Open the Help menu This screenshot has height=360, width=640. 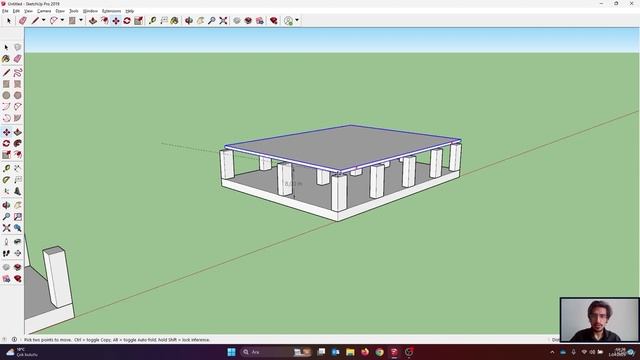[x=130, y=11]
